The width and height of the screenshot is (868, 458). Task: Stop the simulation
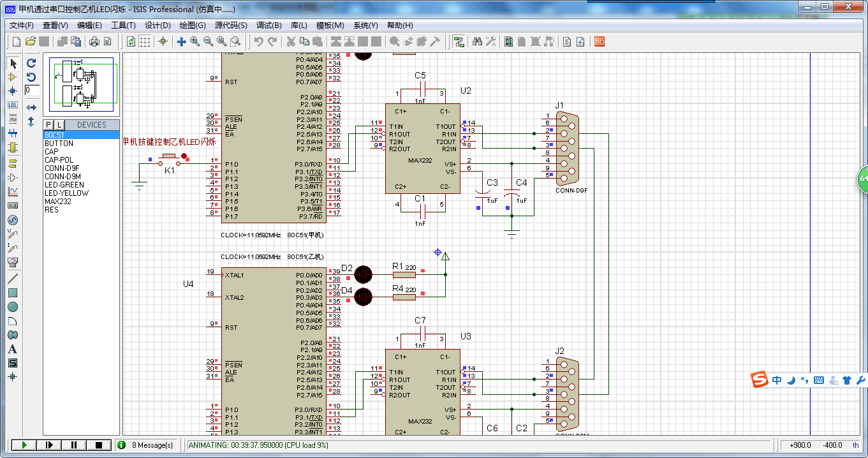98,445
